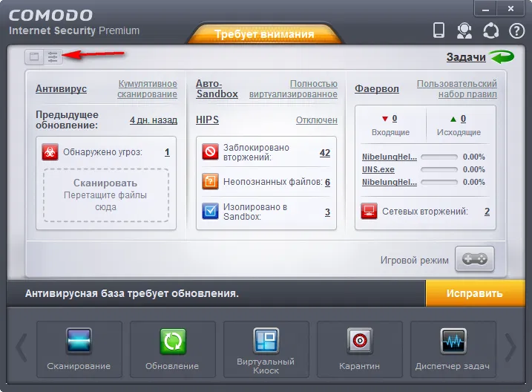Close the Comodo window

click(x=510, y=9)
